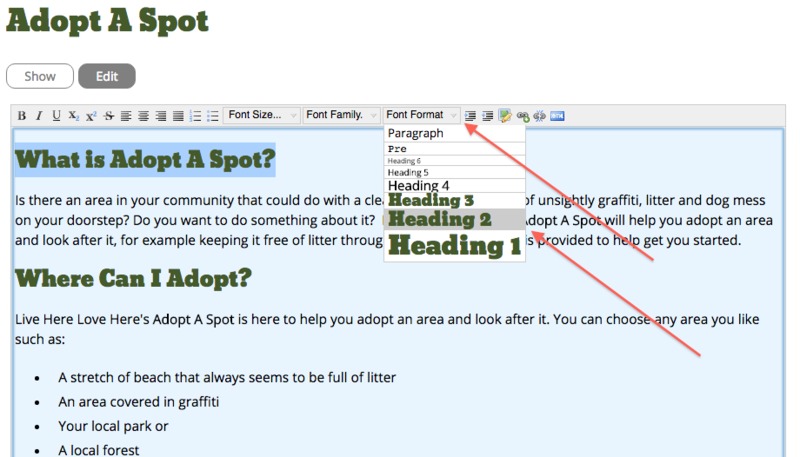800x457 pixels.
Task: Open the Font Size dropdown
Action: 262,115
